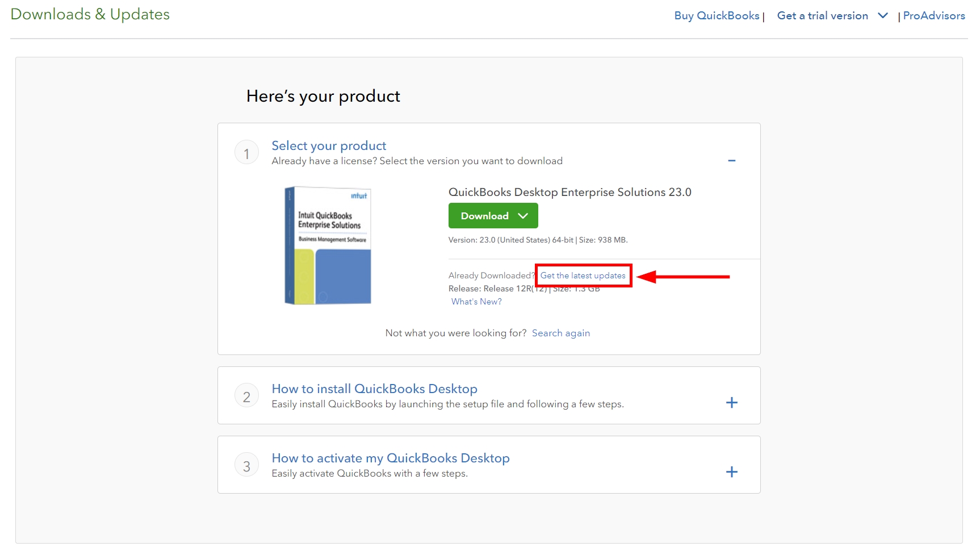Click the Download button

[484, 215]
